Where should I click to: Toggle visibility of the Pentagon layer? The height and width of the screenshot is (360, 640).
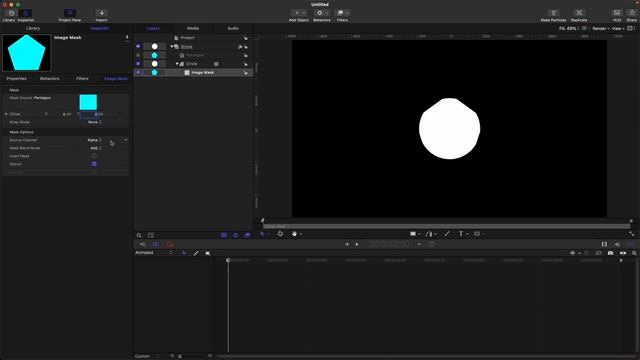(138, 55)
